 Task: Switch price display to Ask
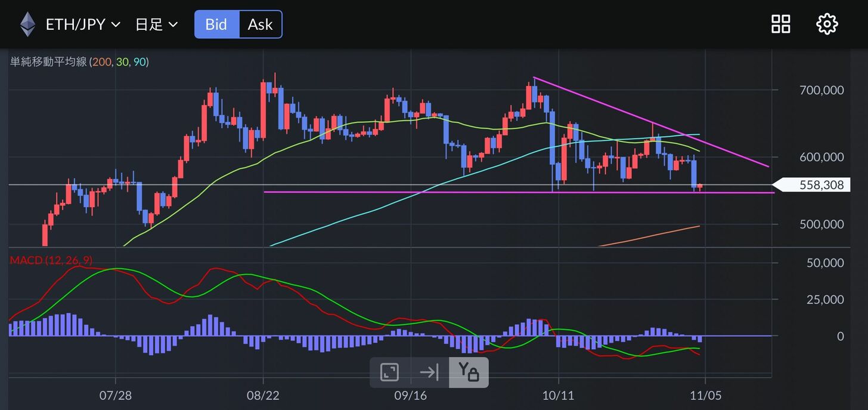coord(260,24)
